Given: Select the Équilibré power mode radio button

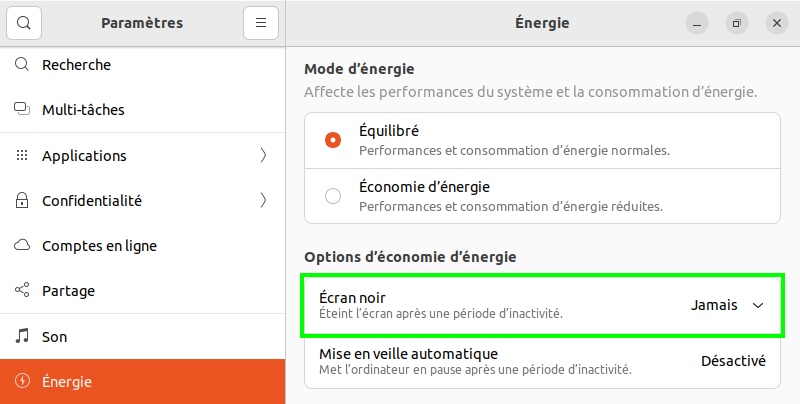Looking at the screenshot, I should (333, 140).
